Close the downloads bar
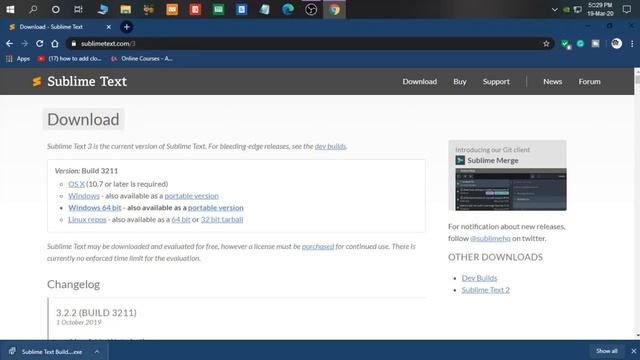This screenshot has height=360, width=640. (x=633, y=351)
